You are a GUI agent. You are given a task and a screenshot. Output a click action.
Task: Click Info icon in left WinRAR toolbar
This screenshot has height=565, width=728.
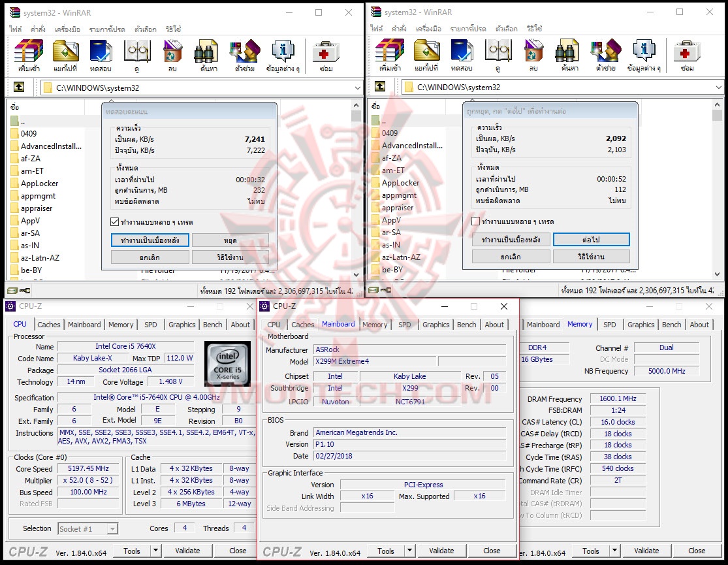coord(283,56)
